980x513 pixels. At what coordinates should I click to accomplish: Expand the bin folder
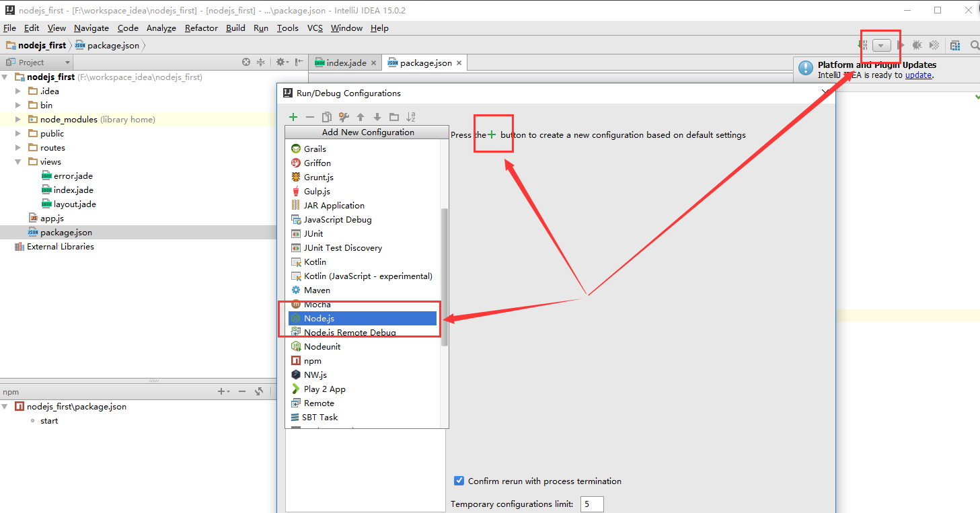coord(18,105)
